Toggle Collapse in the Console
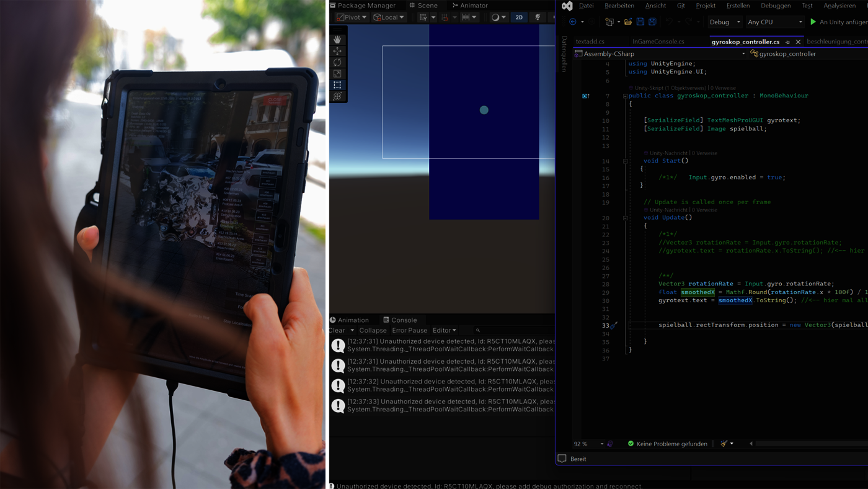This screenshot has width=868, height=489. 373,330
